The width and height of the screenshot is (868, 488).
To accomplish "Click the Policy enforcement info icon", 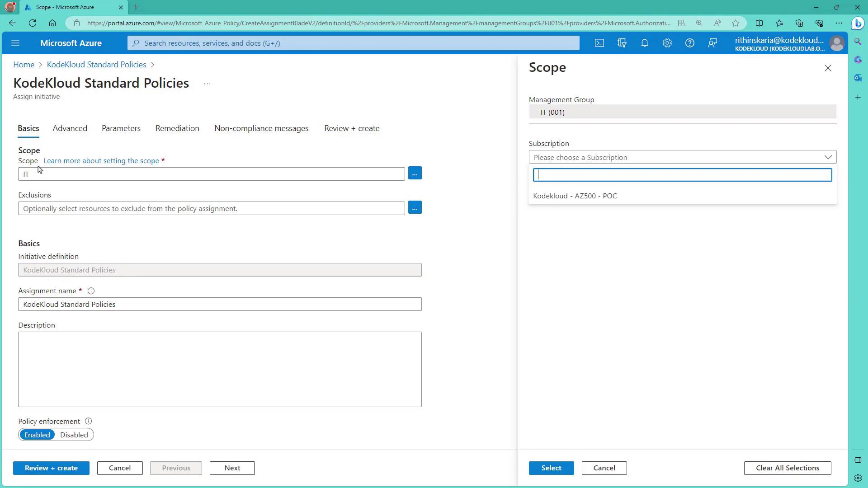I will (89, 421).
